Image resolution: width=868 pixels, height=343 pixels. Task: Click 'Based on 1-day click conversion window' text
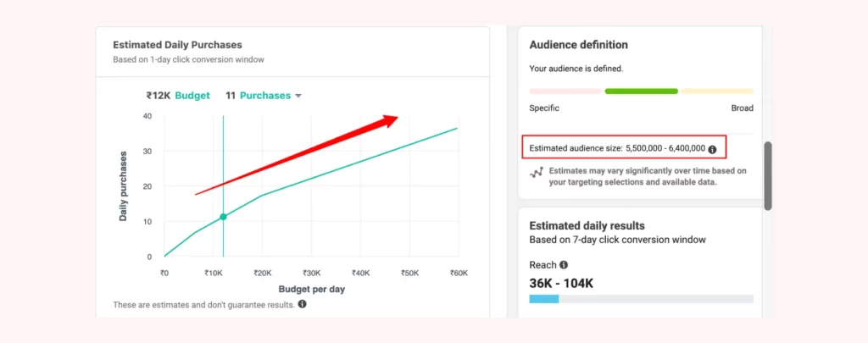(x=188, y=59)
